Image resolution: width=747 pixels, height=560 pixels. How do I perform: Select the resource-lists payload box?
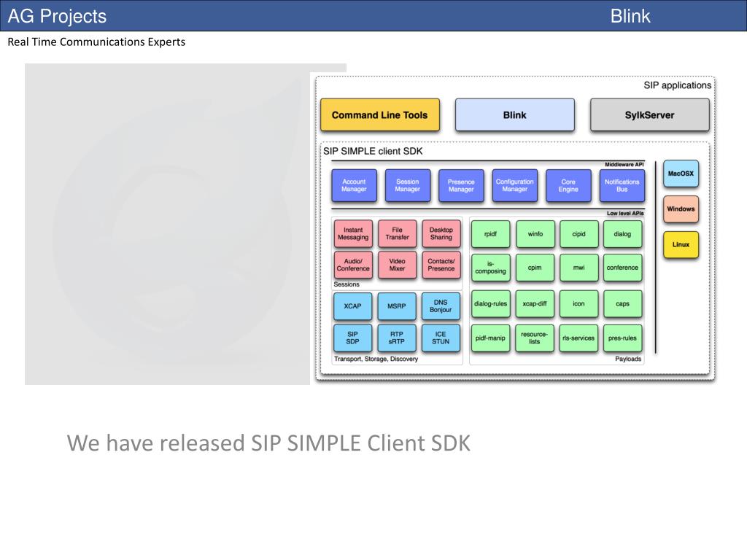(535, 338)
